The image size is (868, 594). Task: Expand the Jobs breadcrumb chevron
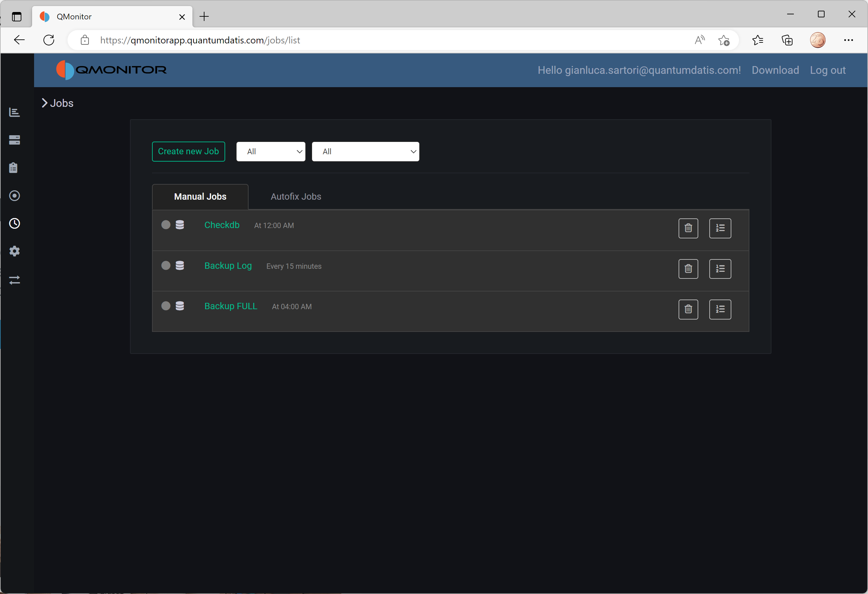(44, 103)
